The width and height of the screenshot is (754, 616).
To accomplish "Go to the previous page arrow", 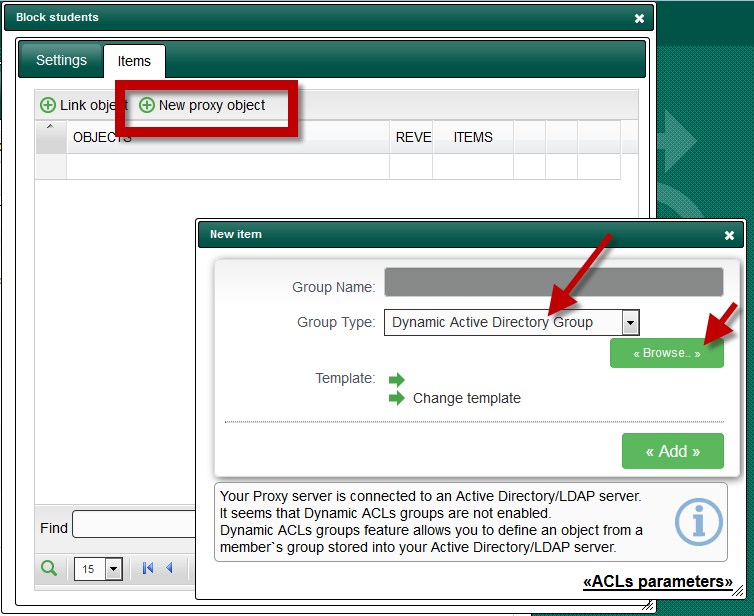I will pos(169,568).
